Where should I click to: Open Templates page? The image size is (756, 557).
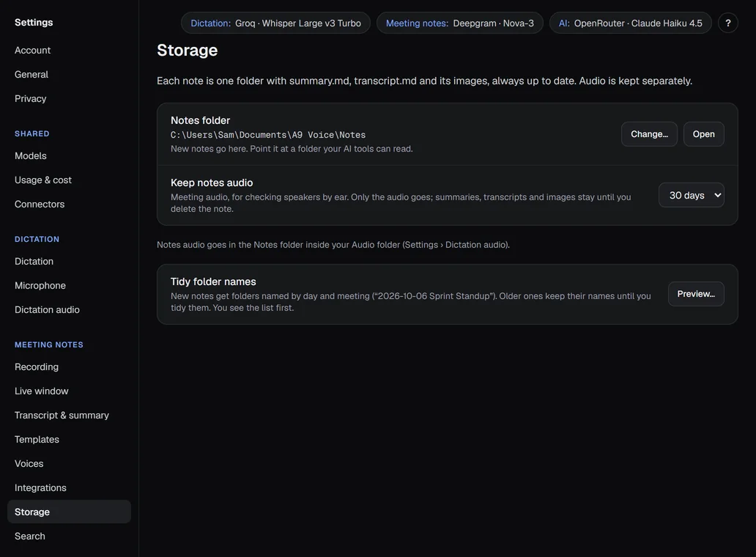(x=37, y=439)
